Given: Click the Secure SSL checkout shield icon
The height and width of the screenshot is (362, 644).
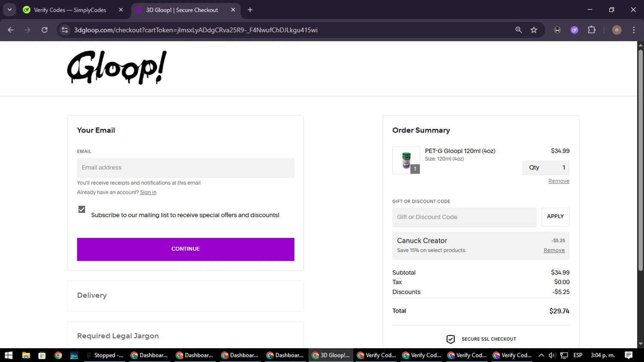Looking at the screenshot, I should tap(450, 339).
